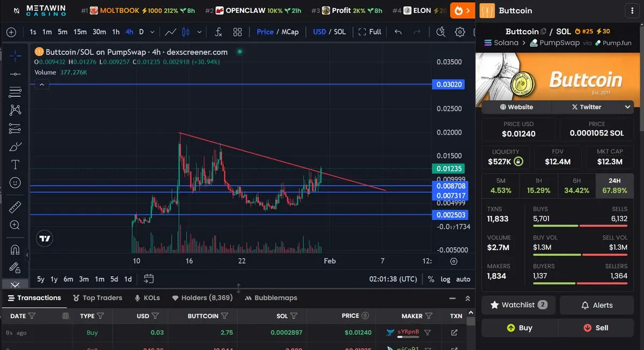644x350 pixels.
Task: Select the crosshair cursor tool
Action: click(15, 56)
